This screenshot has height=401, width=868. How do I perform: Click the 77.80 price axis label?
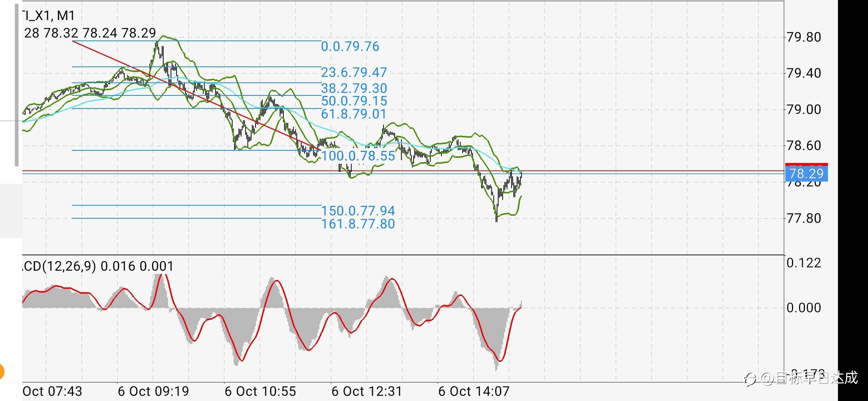804,218
